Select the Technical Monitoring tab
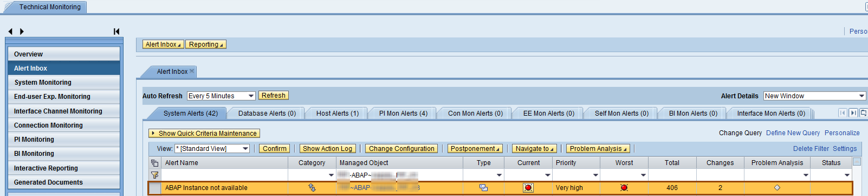 coord(50,7)
